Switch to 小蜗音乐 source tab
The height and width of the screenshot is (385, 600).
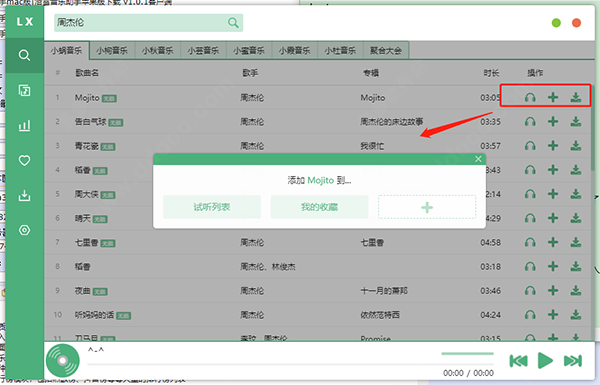pos(67,51)
